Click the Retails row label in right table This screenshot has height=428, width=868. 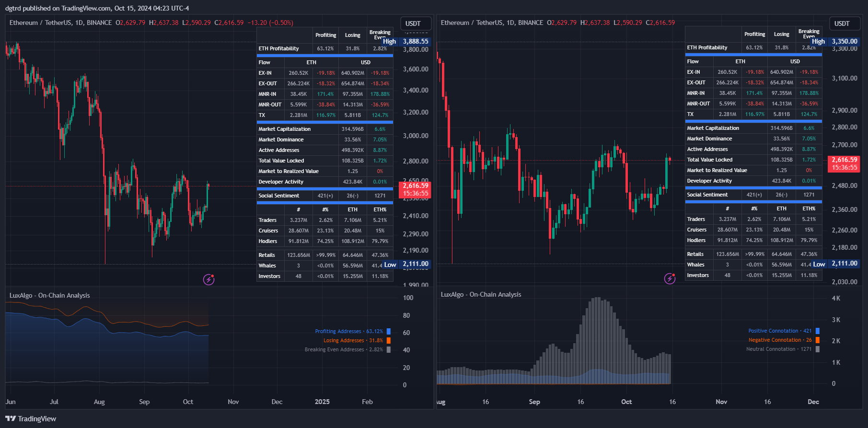[695, 254]
